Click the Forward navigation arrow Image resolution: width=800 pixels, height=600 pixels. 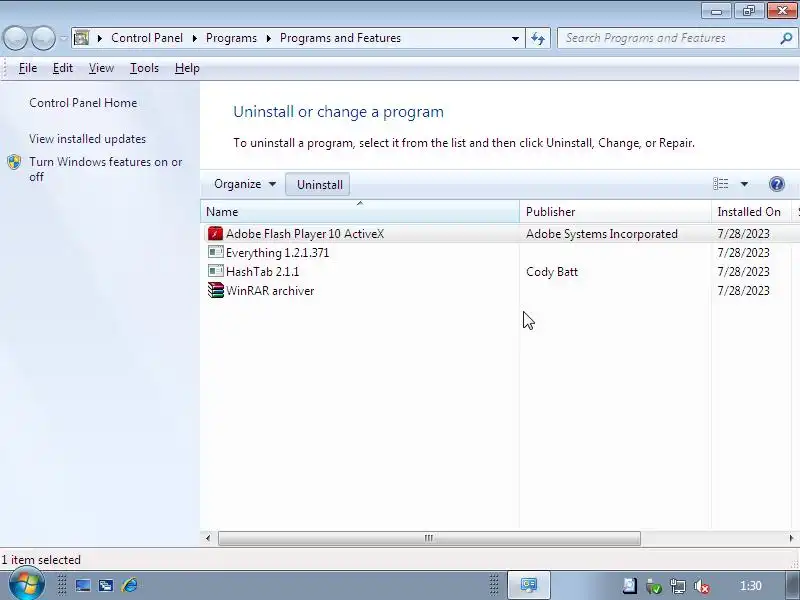44,38
